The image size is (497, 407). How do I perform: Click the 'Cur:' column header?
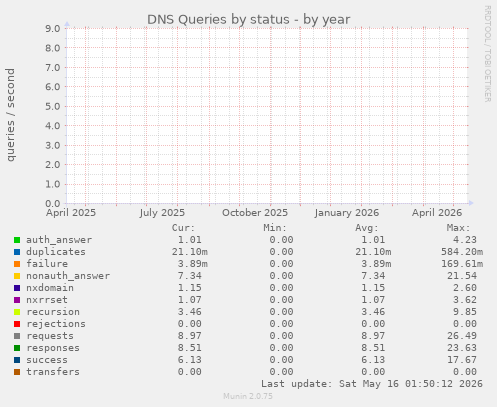[183, 228]
